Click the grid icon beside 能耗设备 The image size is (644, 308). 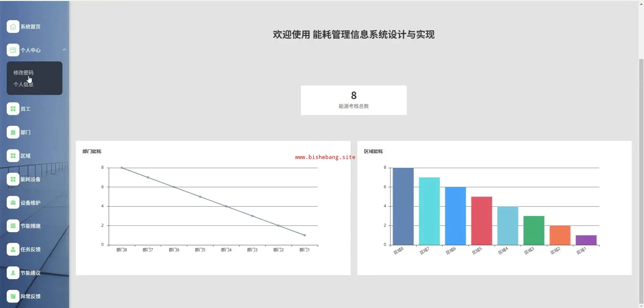pos(13,179)
